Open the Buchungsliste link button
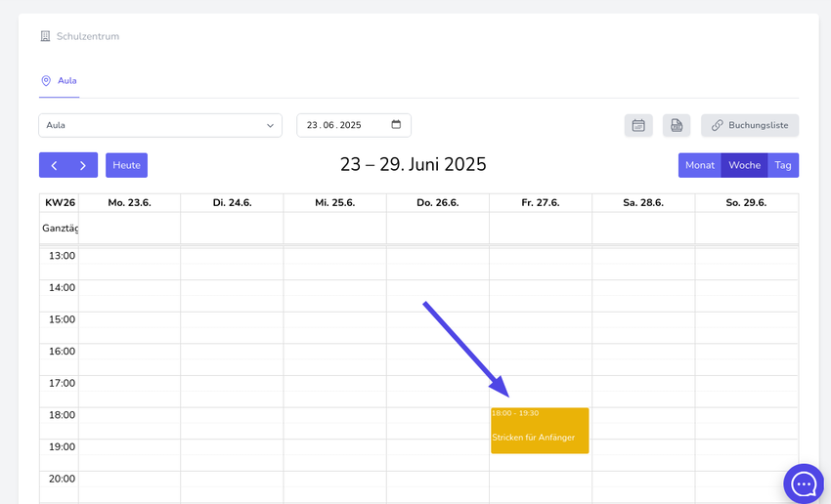Viewport: 831px width, 504px height. pyautogui.click(x=750, y=125)
